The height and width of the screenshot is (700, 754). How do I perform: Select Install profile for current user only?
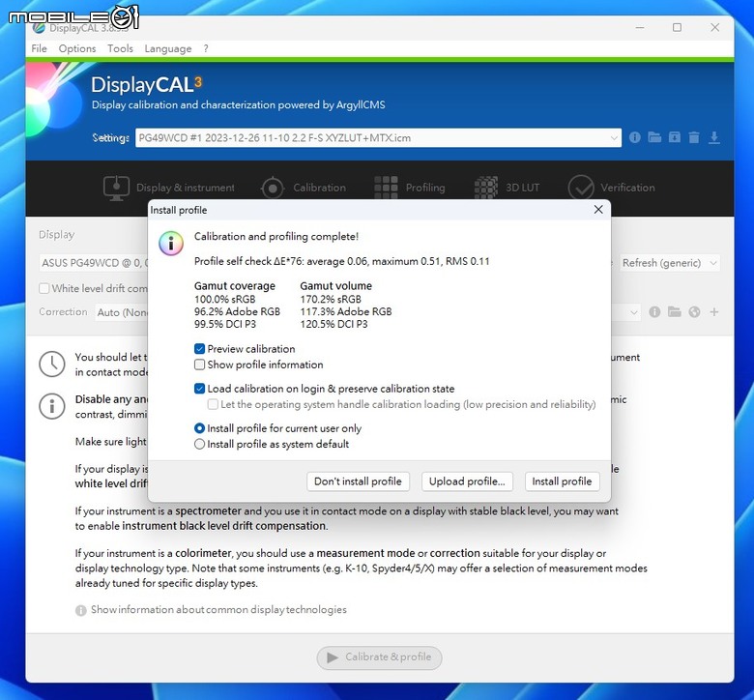tap(199, 428)
